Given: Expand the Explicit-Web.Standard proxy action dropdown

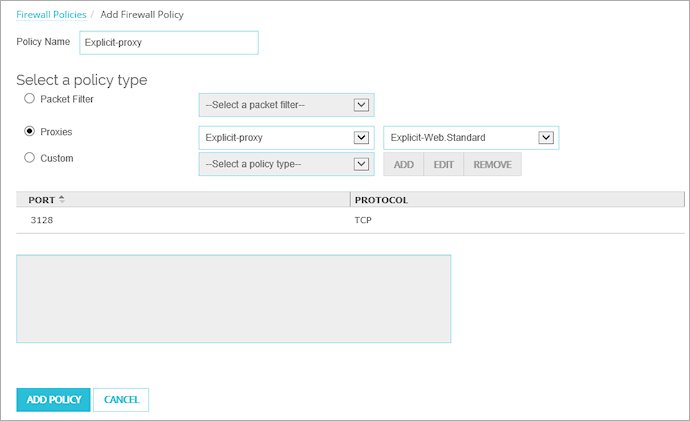Looking at the screenshot, I should [471, 138].
